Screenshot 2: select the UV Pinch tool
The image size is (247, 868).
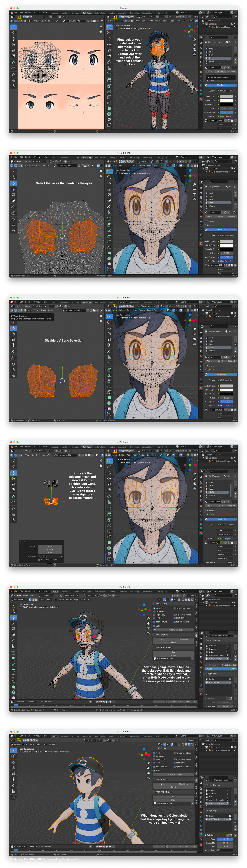[14, 231]
